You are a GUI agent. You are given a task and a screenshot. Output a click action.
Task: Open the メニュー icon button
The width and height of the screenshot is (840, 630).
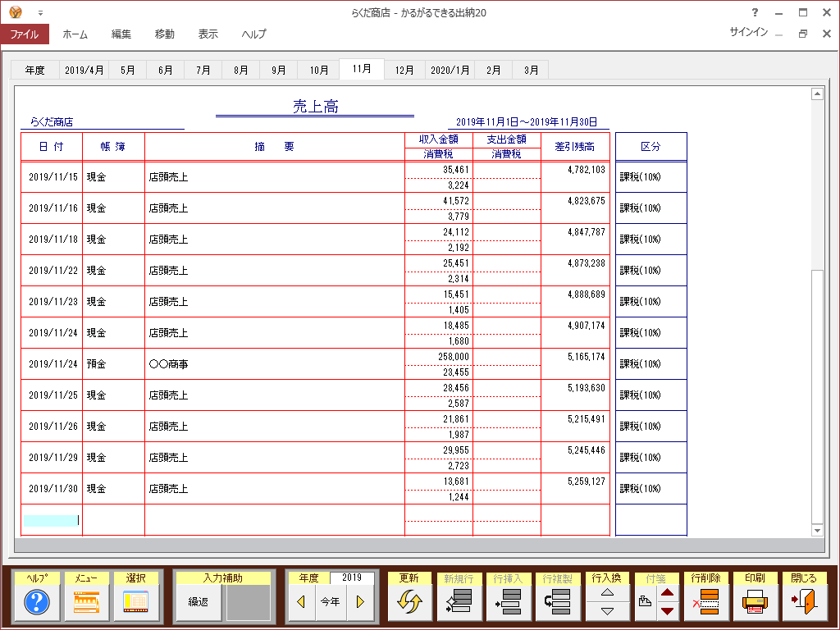click(86, 602)
